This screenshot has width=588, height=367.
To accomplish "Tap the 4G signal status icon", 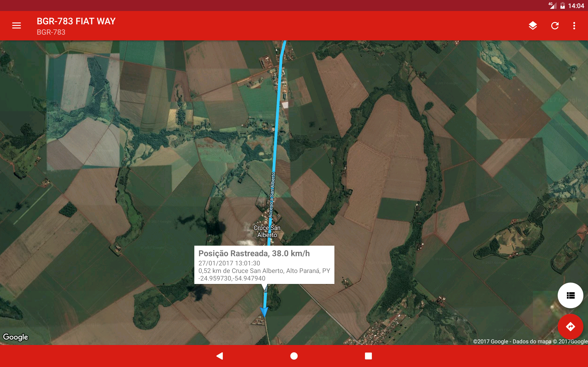I will [552, 5].
